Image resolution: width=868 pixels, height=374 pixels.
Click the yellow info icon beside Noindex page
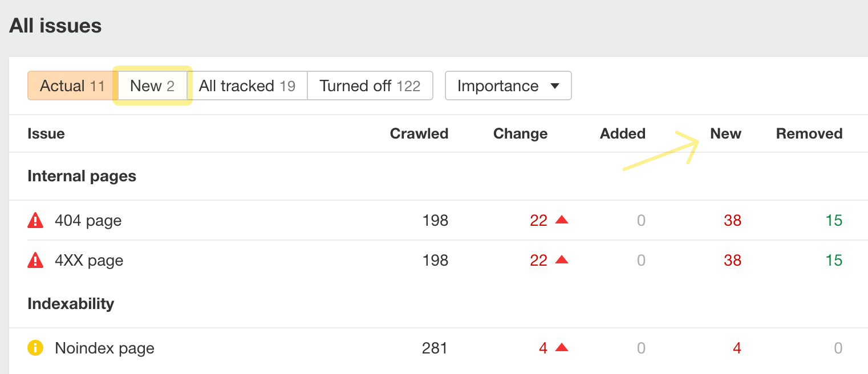[35, 348]
